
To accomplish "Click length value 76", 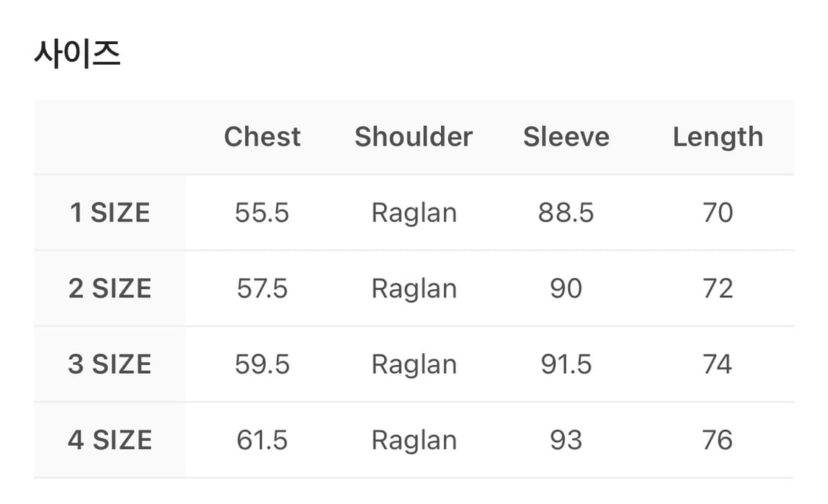I will click(x=718, y=440).
